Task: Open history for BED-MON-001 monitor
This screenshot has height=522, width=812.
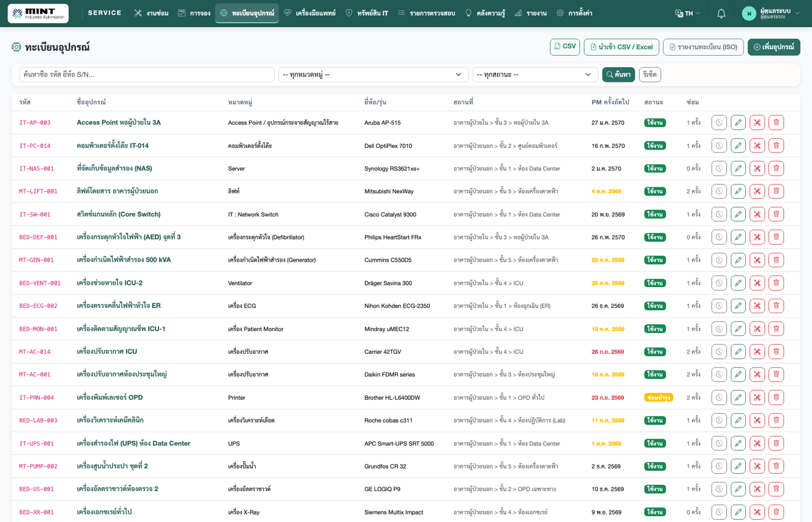Action: coord(719,329)
